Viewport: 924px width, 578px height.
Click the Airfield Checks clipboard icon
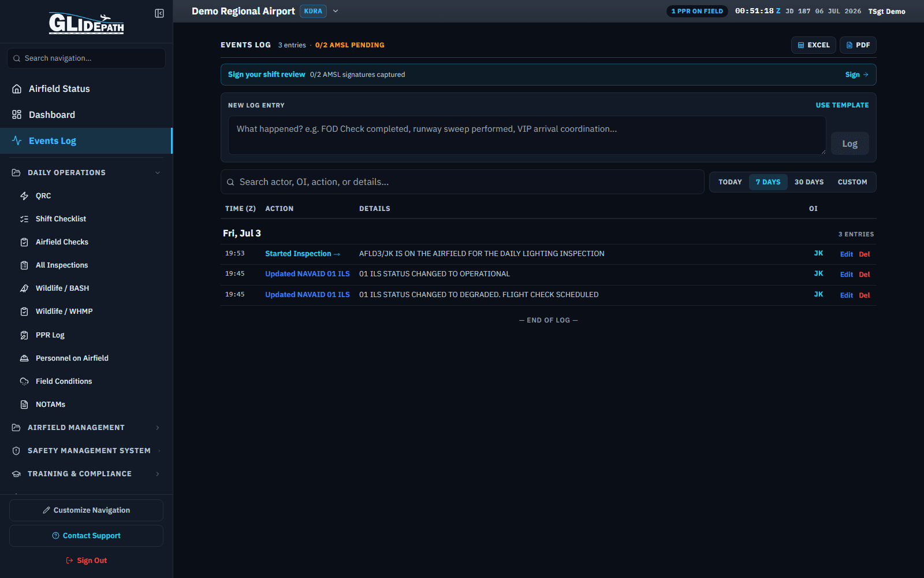pyautogui.click(x=24, y=242)
